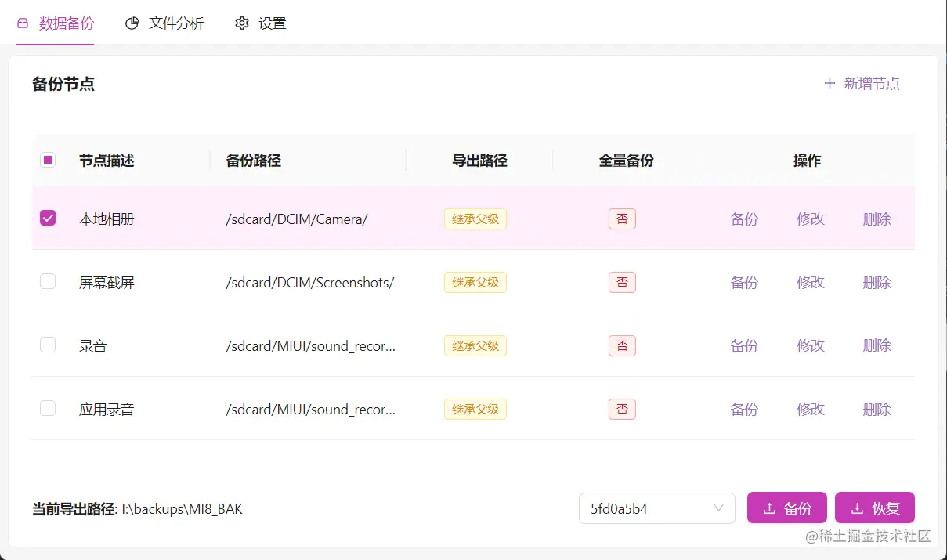
Task: Click the magenta 备份 button at bottom
Action: tap(787, 508)
